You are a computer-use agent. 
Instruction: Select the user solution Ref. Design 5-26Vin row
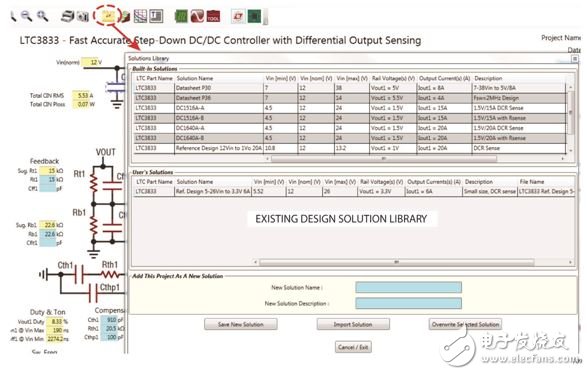click(x=354, y=192)
